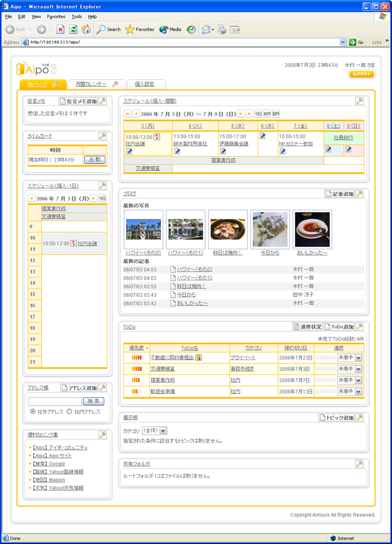Open progress dropdown for 交通費精算 todo

tap(358, 369)
